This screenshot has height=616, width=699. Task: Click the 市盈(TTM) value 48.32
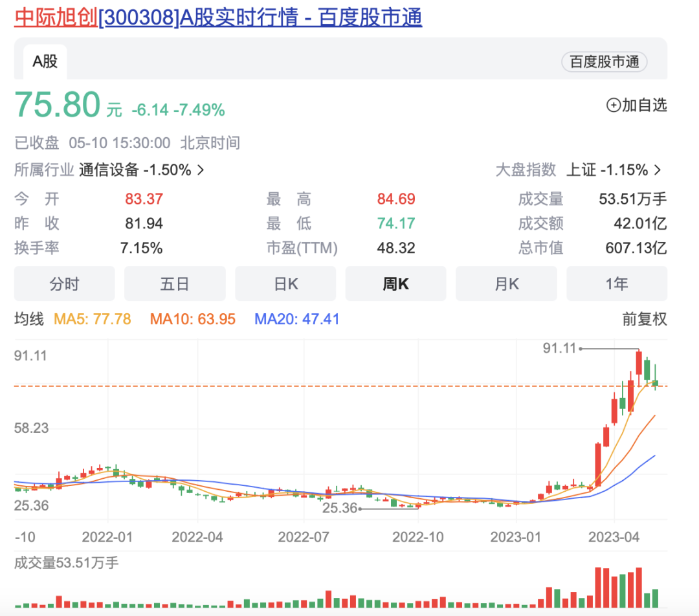[396, 248]
